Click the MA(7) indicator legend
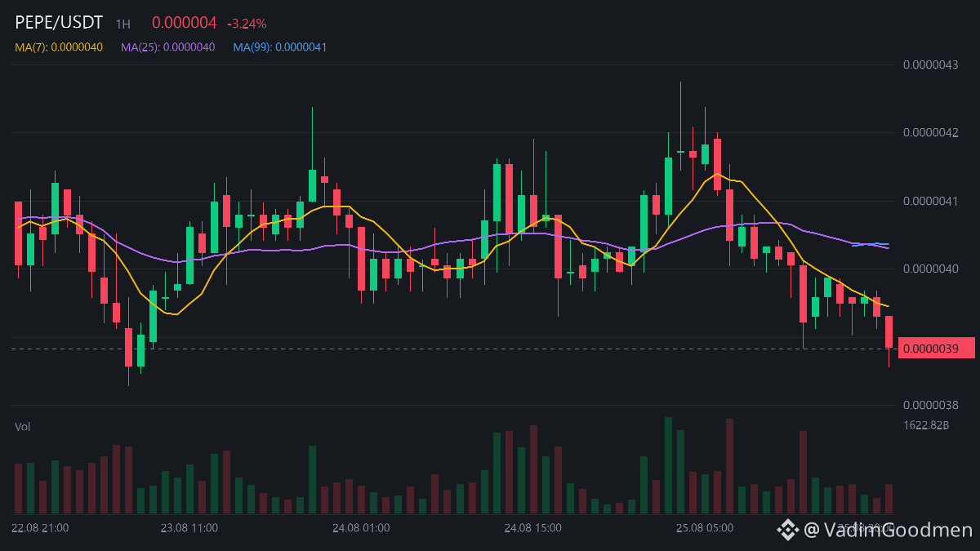This screenshot has height=551, width=980. [59, 47]
